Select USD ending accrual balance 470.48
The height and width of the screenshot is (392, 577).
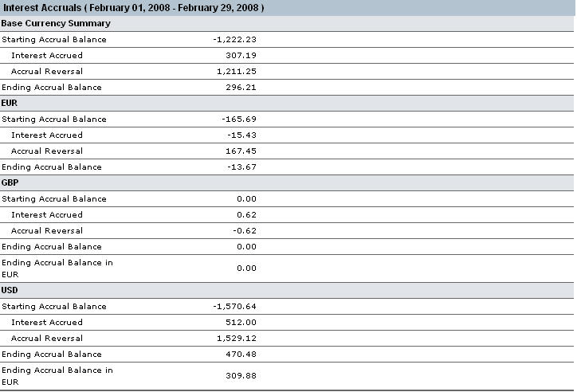(x=241, y=354)
